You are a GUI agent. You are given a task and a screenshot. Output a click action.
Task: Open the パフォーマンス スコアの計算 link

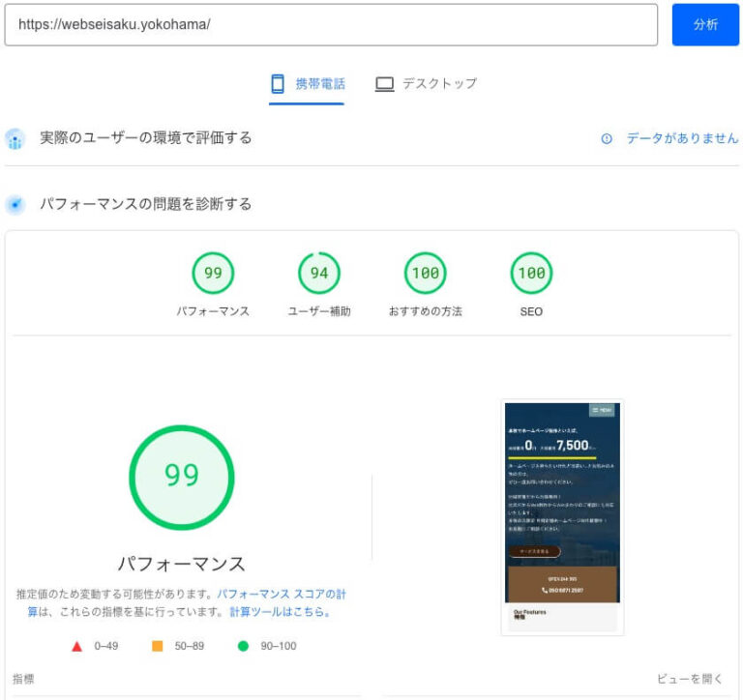tap(281, 595)
